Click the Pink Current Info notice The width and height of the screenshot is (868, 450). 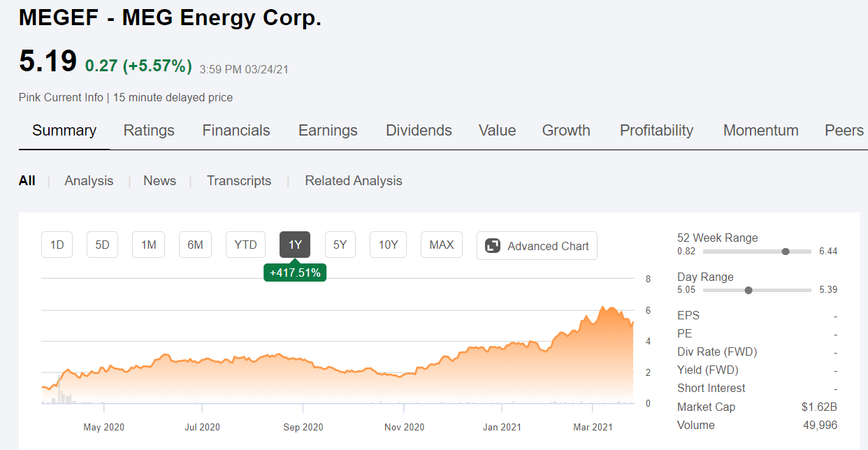[61, 98]
